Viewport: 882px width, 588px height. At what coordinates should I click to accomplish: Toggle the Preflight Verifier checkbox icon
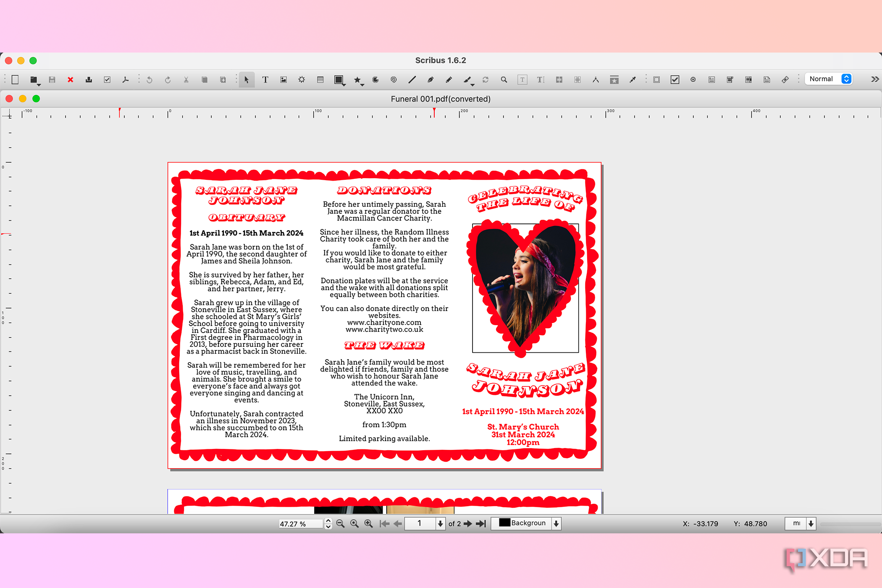pos(107,80)
